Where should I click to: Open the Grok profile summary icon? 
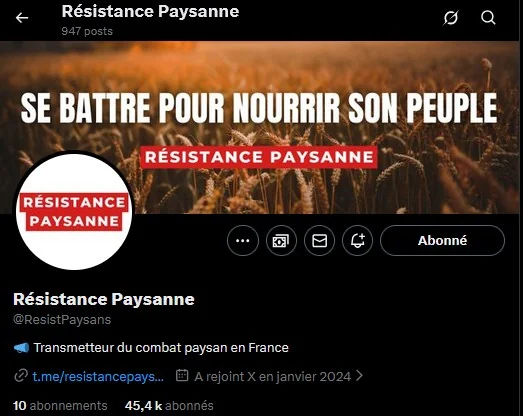[451, 18]
